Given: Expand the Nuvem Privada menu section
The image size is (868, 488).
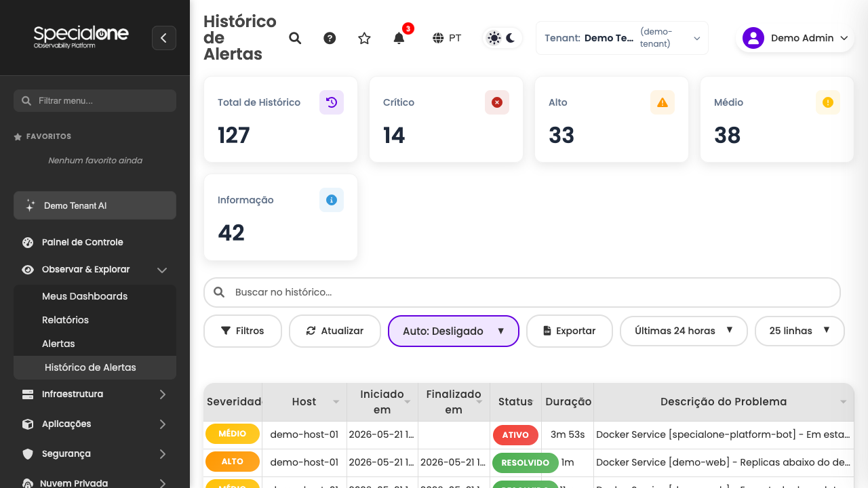Looking at the screenshot, I should tap(95, 483).
